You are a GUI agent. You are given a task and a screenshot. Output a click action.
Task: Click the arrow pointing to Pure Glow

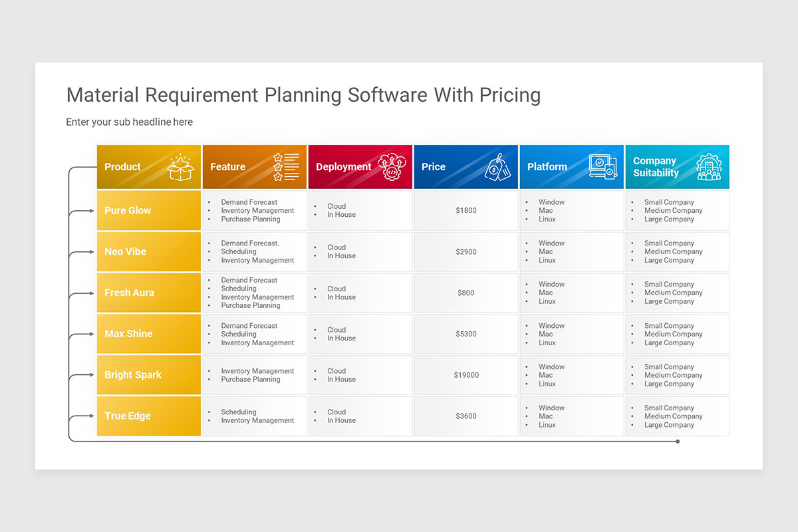pos(82,211)
